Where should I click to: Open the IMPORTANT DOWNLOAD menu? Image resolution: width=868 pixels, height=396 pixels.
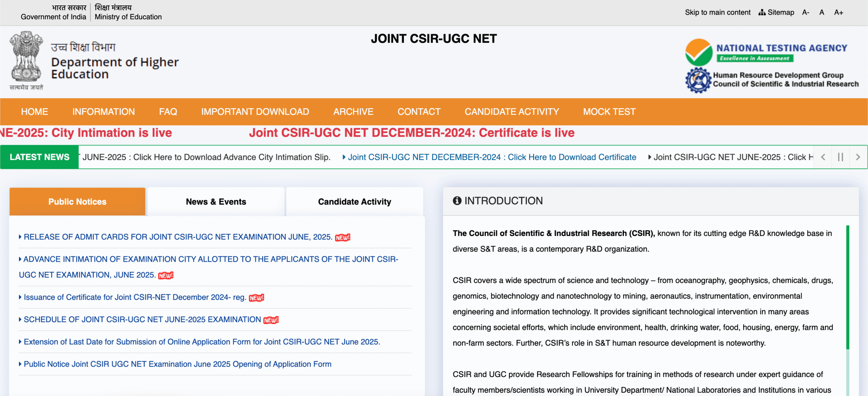click(255, 112)
